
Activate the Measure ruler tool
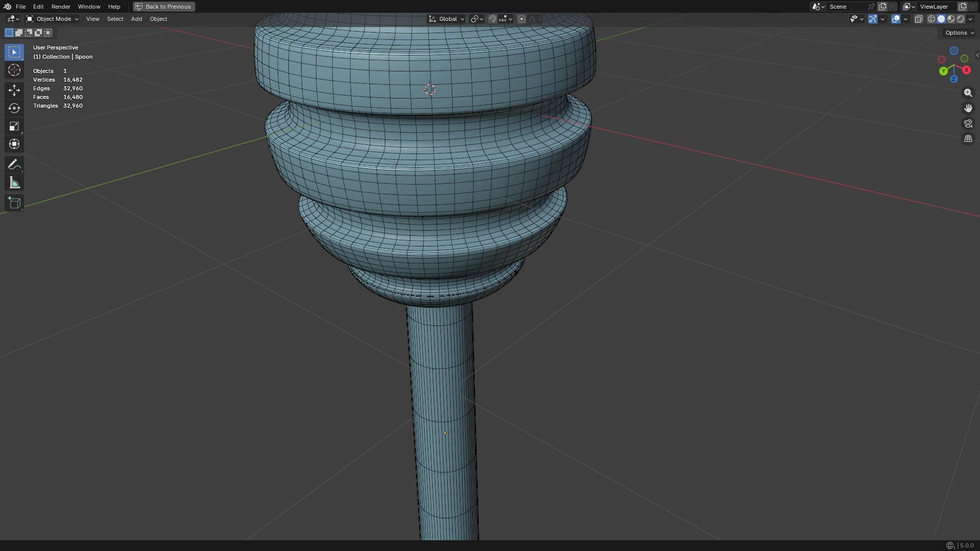(x=14, y=183)
